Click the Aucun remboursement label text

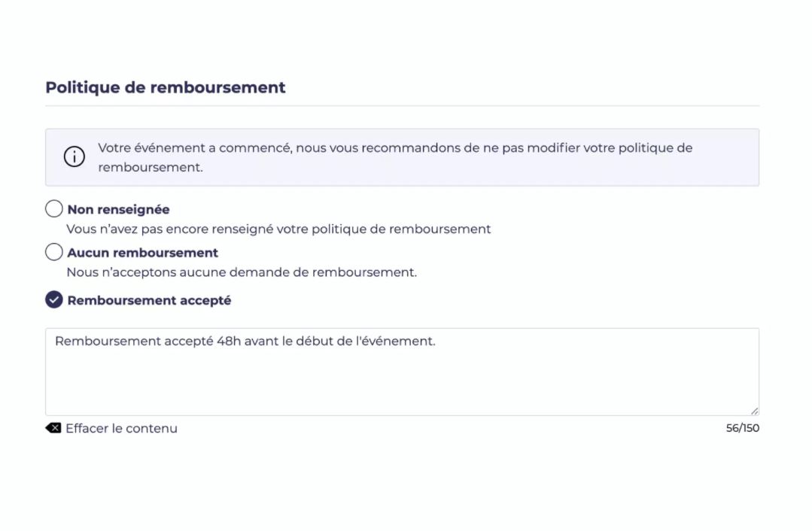[142, 253]
